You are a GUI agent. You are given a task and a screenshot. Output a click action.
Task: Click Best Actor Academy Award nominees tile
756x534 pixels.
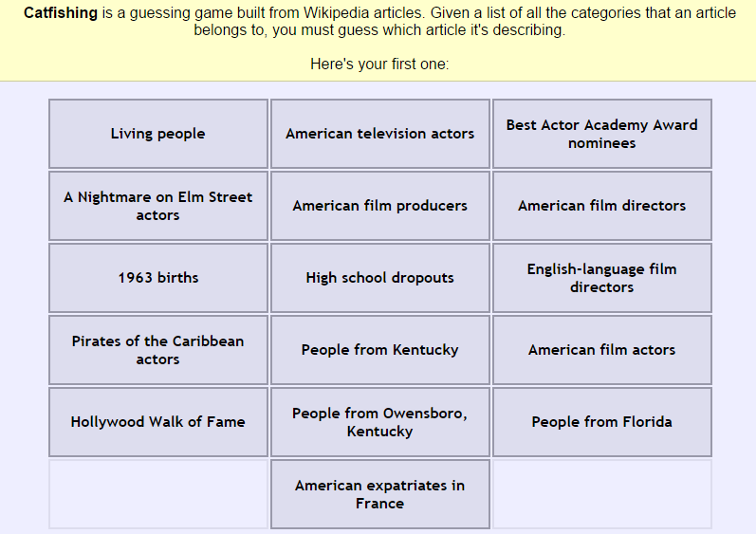pyautogui.click(x=601, y=134)
